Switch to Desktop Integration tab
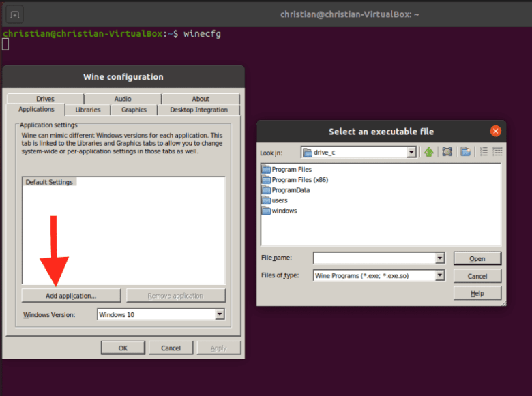532x396 pixels. click(199, 110)
